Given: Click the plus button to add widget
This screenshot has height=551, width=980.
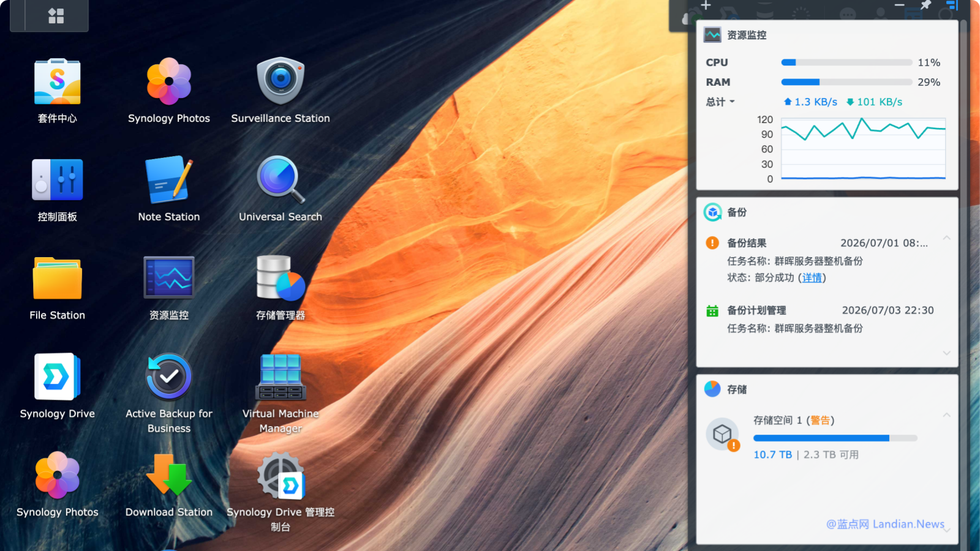Looking at the screenshot, I should point(706,6).
